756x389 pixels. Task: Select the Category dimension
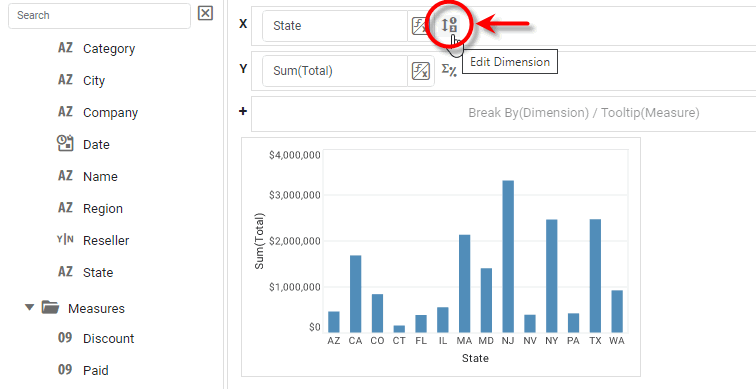pos(109,49)
